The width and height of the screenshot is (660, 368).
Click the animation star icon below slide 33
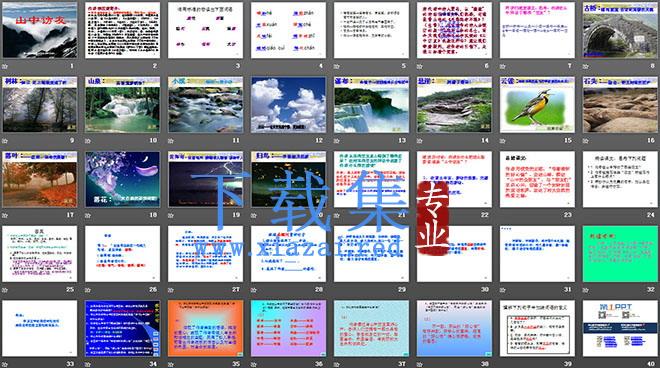click(x=5, y=364)
